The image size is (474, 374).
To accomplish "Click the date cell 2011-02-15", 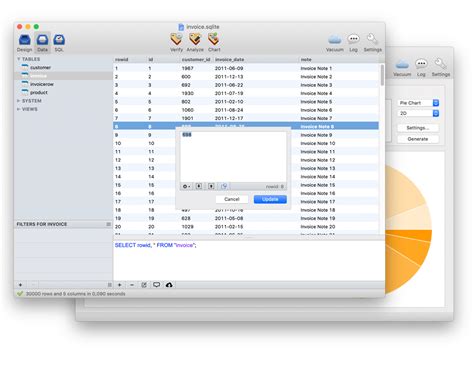I will coord(229,227).
